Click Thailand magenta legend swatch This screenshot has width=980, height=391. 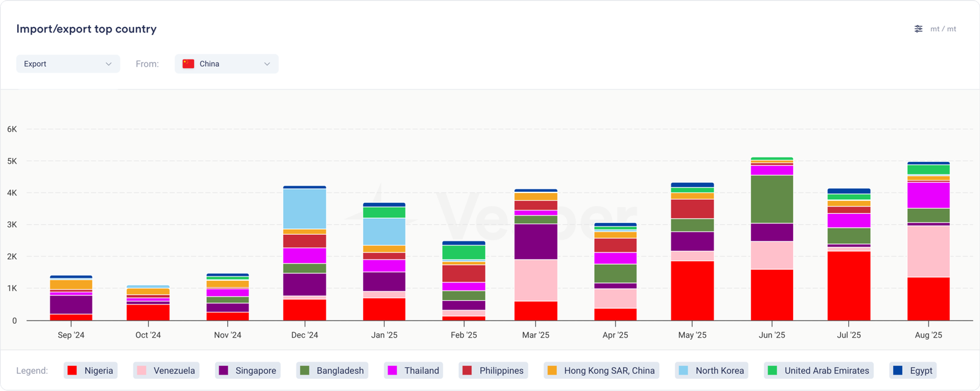(x=393, y=370)
